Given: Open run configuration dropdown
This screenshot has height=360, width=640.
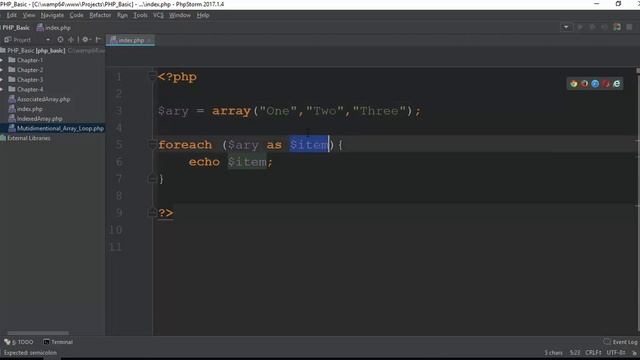Looking at the screenshot, I should [x=566, y=27].
